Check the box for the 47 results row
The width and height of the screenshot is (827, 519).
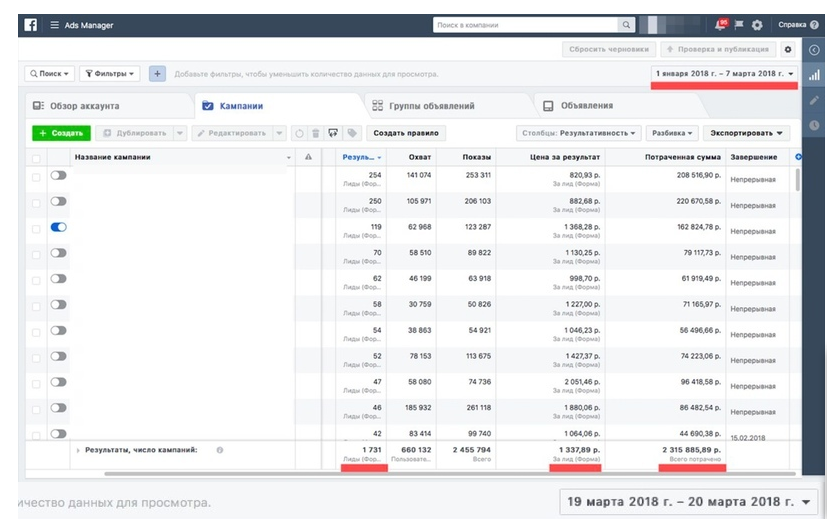36,384
